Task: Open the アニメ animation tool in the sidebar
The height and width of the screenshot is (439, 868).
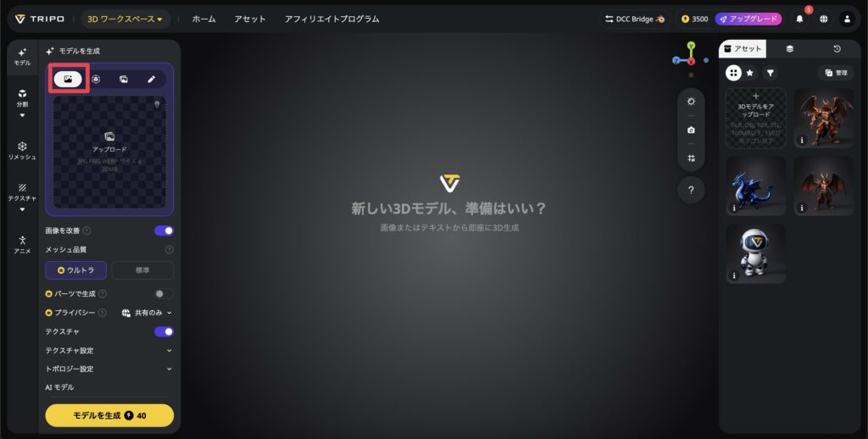Action: (22, 245)
